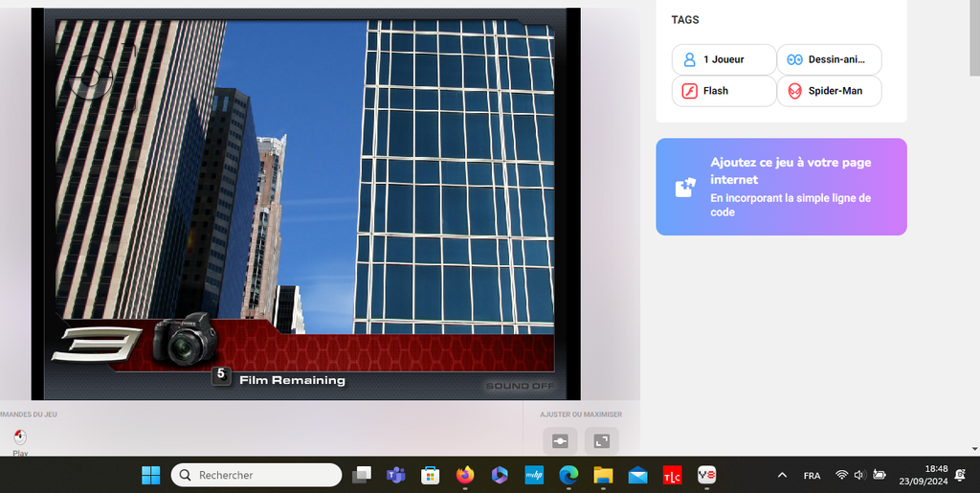Click the mouse Play control icon
Image resolution: width=980 pixels, height=493 pixels.
pyautogui.click(x=20, y=438)
